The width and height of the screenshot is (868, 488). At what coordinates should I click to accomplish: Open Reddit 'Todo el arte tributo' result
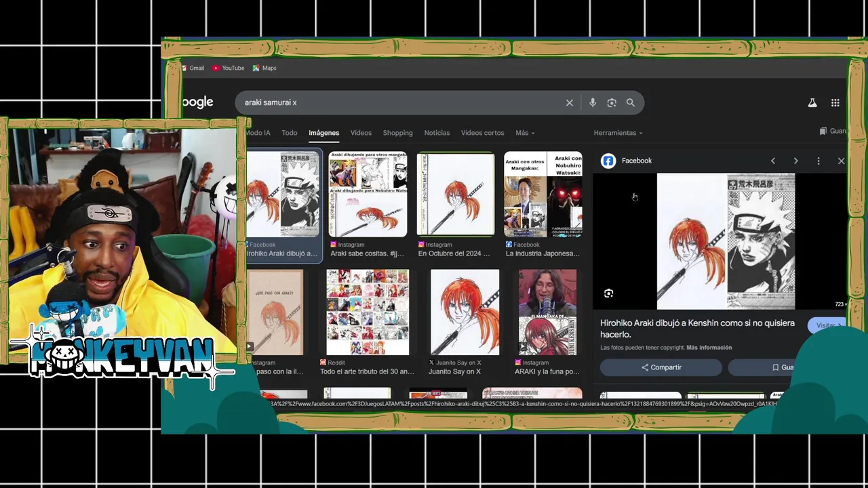click(368, 312)
